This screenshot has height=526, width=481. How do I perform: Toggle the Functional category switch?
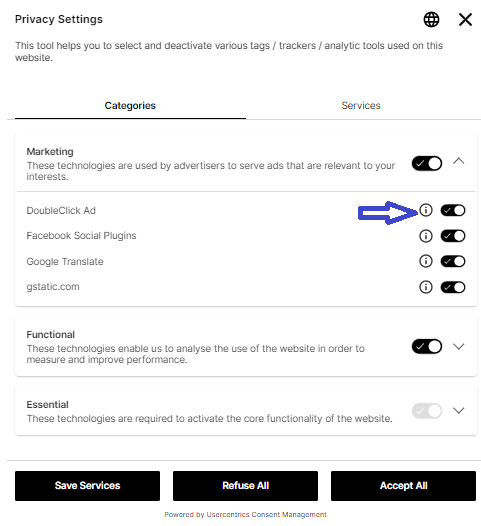coord(427,347)
